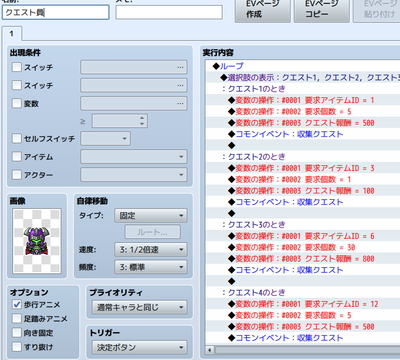Check the セルフスイッチ condition
The width and height of the screenshot is (400, 360).
pyautogui.click(x=17, y=138)
